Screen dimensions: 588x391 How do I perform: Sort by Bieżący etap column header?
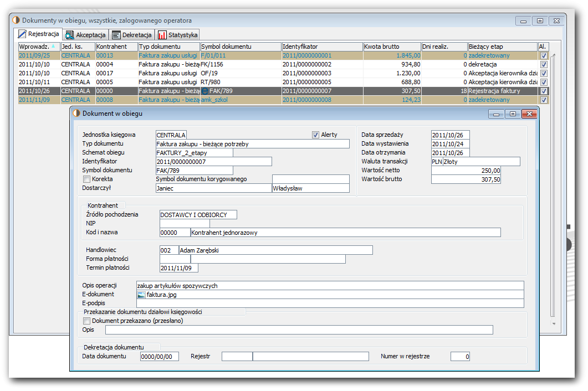503,47
